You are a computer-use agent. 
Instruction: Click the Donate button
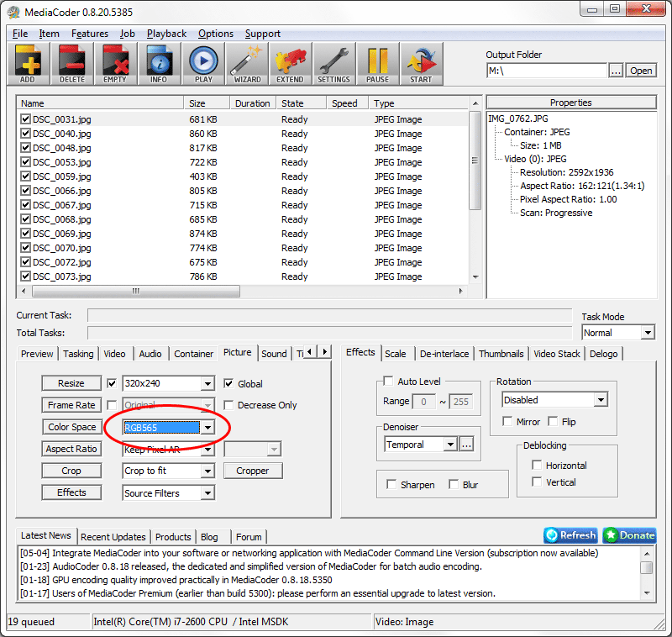[x=629, y=535]
